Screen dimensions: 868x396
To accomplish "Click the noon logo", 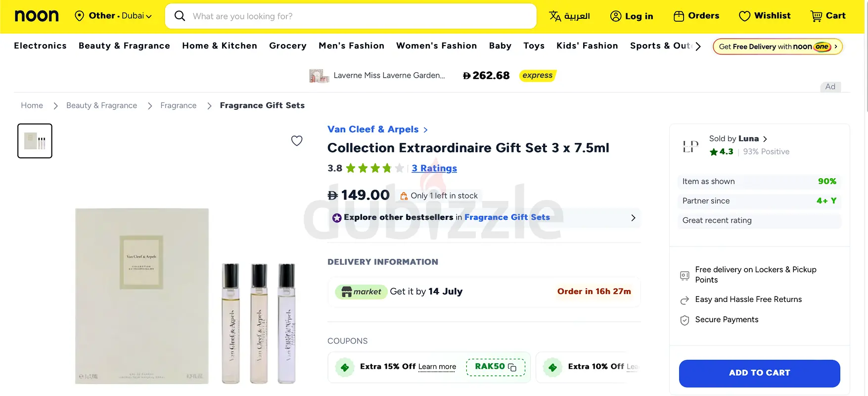I will click(x=37, y=16).
